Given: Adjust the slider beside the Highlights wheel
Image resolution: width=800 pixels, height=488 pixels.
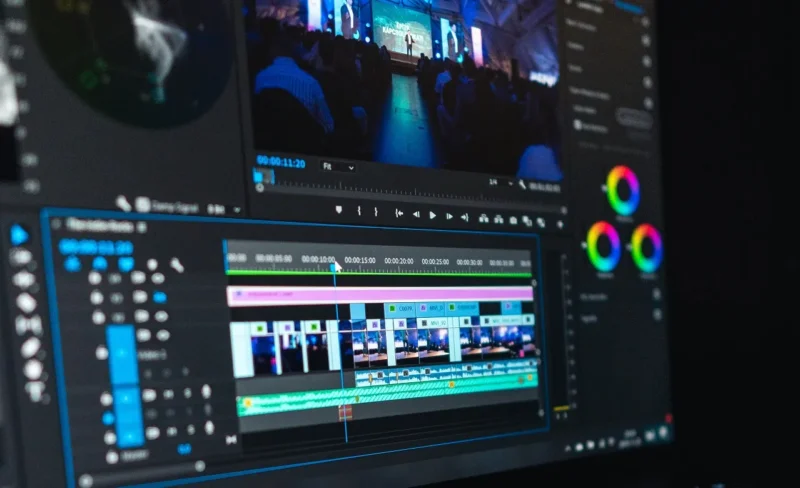Looking at the screenshot, I should tap(629, 248).
